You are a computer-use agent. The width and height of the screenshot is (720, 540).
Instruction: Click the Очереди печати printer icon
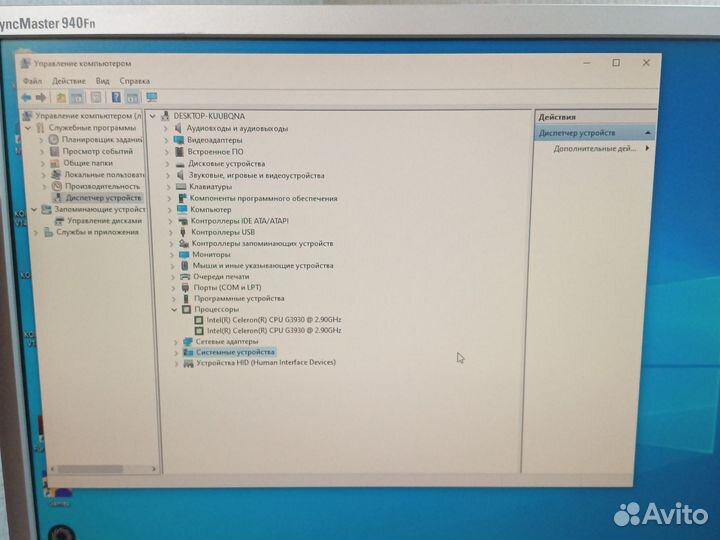[185, 276]
